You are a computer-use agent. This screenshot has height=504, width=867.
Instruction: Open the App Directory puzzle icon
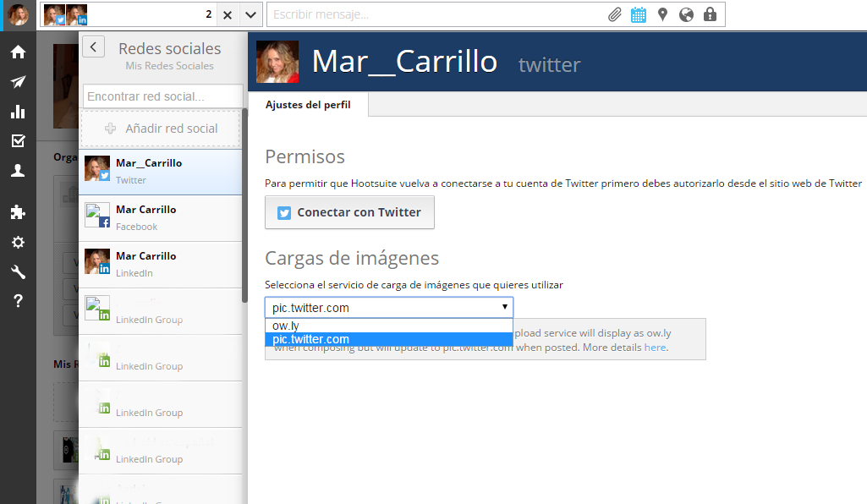pyautogui.click(x=18, y=212)
